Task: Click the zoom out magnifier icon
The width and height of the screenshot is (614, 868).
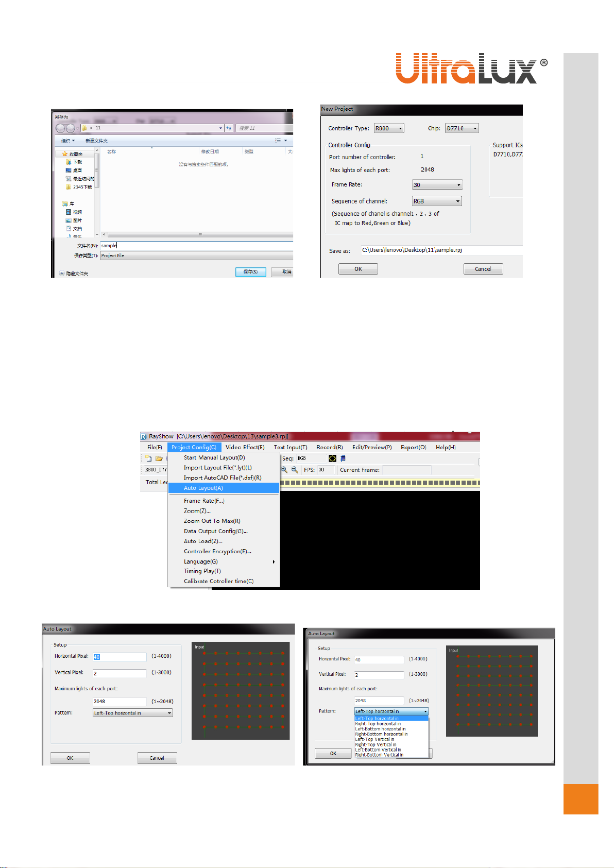Action: (x=294, y=470)
